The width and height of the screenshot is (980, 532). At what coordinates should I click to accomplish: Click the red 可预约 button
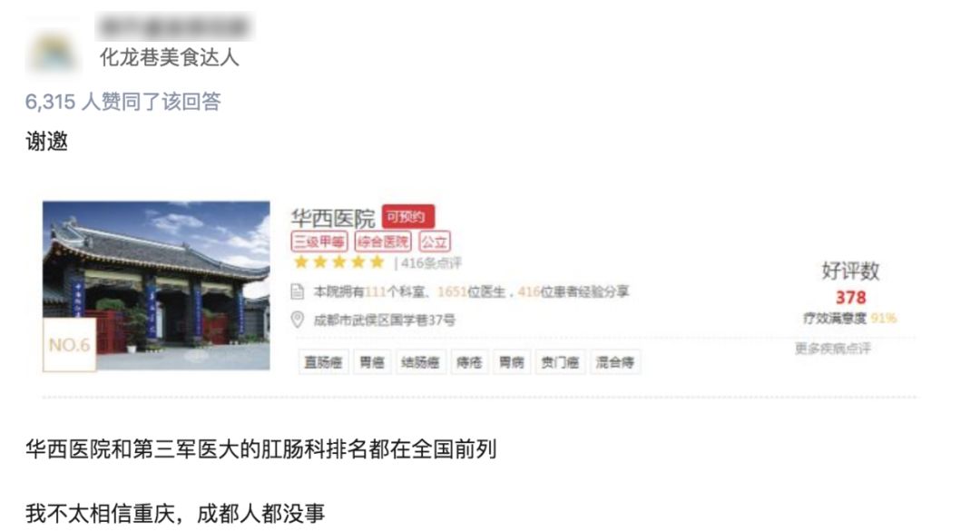tap(407, 217)
